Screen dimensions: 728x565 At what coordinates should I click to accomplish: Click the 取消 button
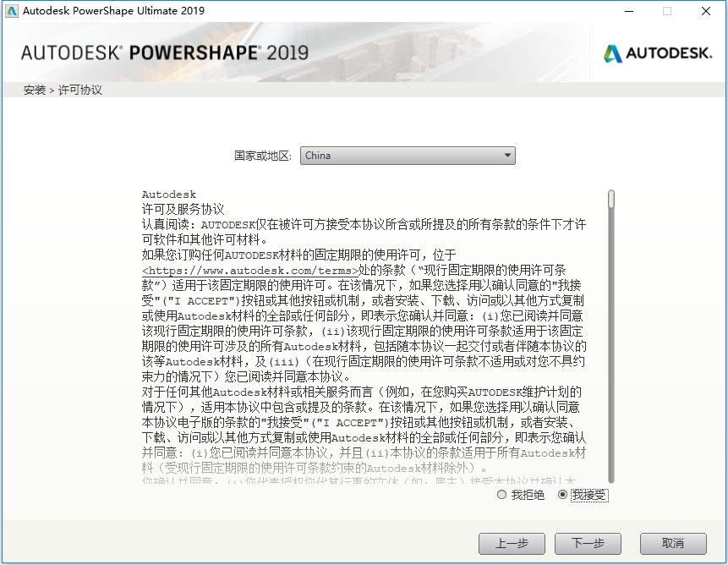click(673, 543)
